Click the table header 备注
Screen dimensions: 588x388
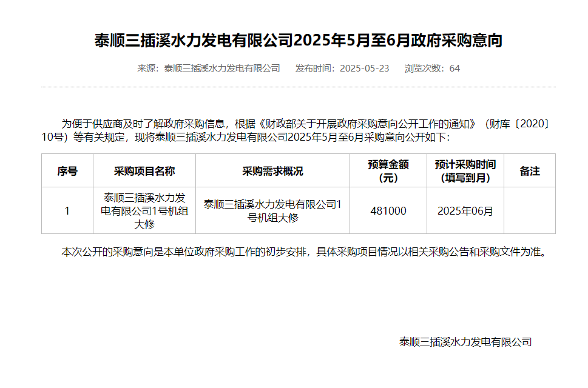click(x=530, y=171)
